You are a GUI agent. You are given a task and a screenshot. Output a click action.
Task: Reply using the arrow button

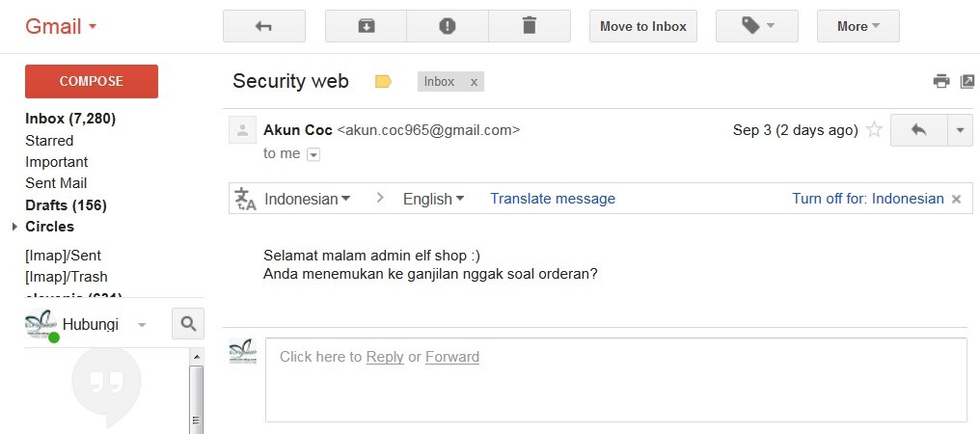click(x=918, y=130)
